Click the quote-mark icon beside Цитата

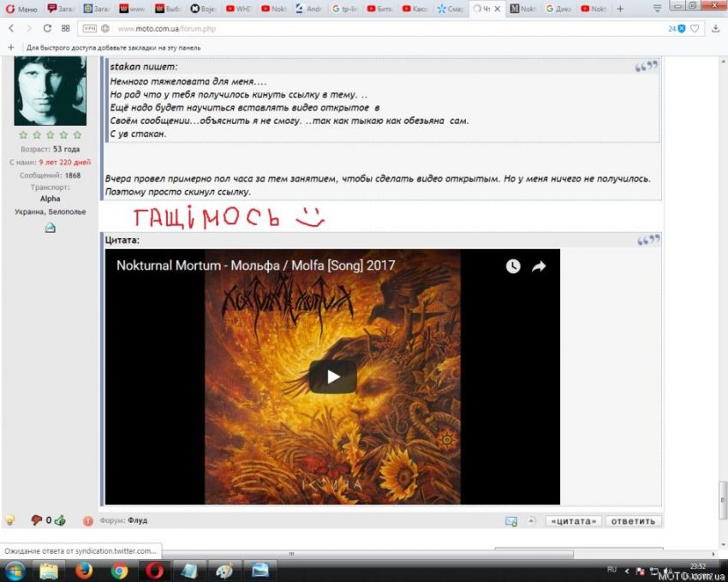[648, 240]
